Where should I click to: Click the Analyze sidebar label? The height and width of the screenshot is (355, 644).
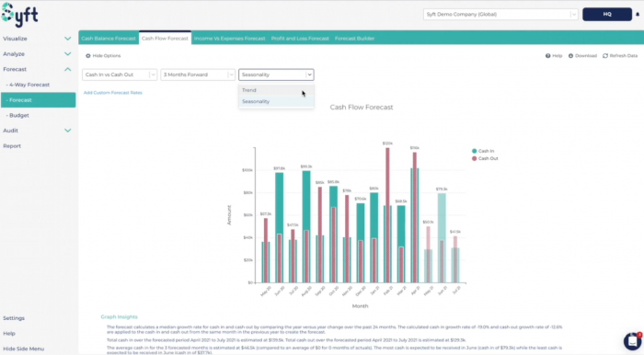pos(14,54)
